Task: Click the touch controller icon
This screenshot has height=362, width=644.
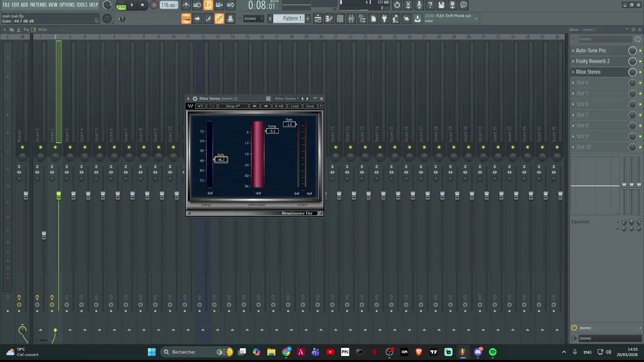Action: [407, 19]
